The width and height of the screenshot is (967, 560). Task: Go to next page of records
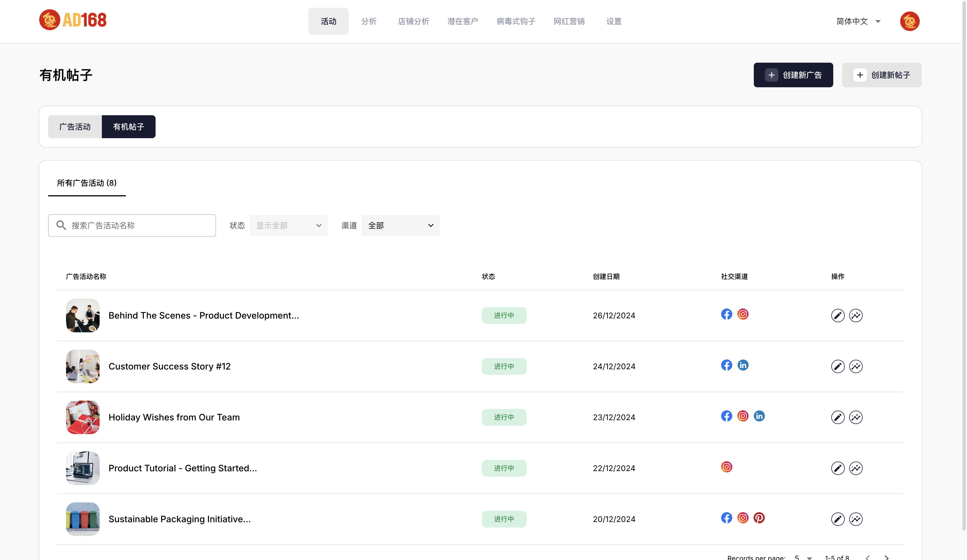point(886,557)
